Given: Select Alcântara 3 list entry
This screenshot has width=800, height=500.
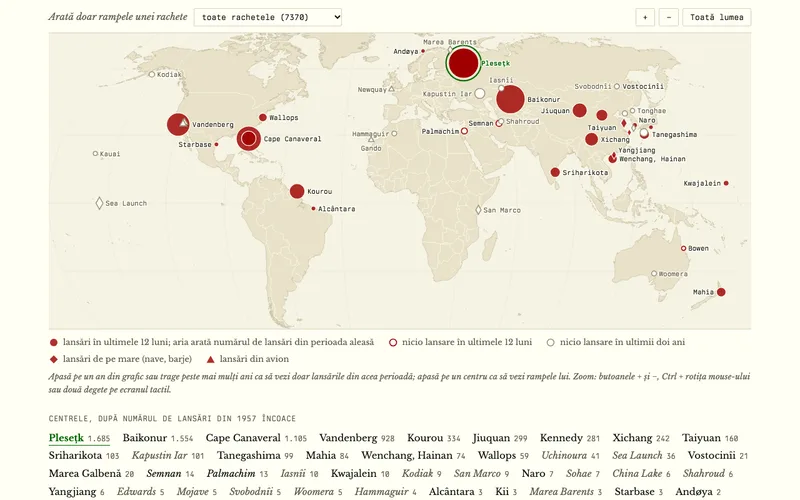Looking at the screenshot, I should coord(456,491).
